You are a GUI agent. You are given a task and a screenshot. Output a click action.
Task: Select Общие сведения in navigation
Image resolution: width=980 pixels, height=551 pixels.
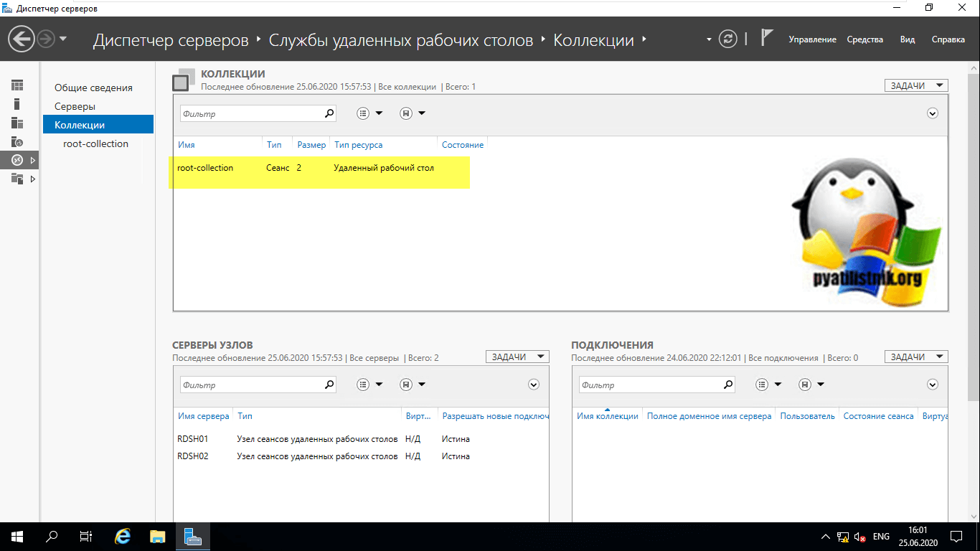93,88
